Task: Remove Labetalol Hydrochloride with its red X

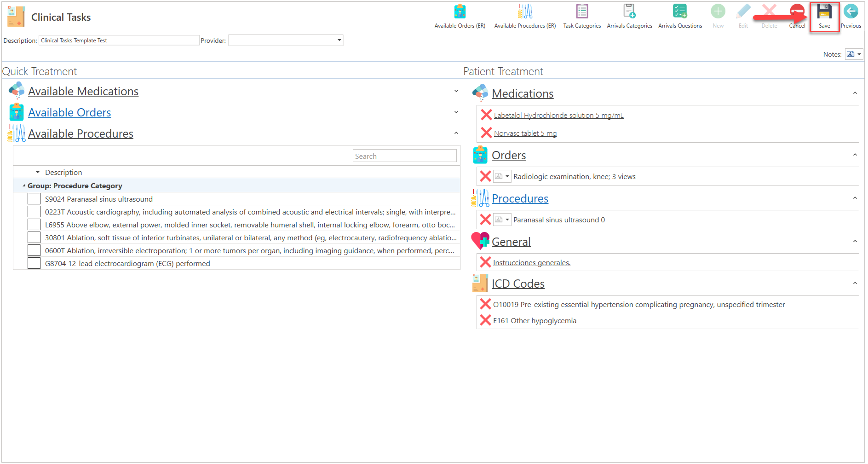Action: (486, 115)
